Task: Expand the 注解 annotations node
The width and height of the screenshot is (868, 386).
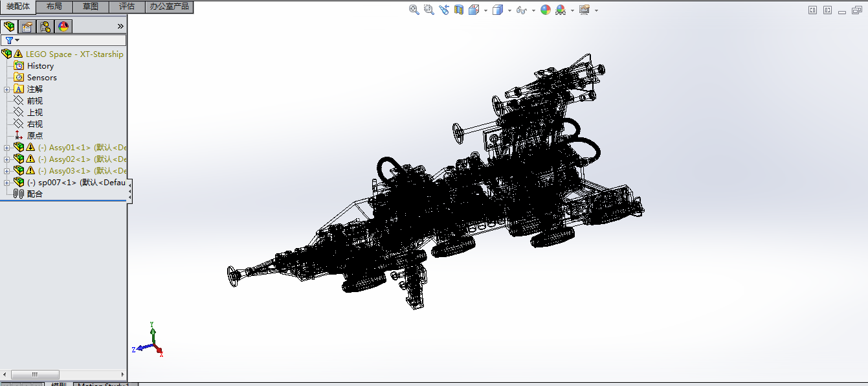Action: [6, 89]
